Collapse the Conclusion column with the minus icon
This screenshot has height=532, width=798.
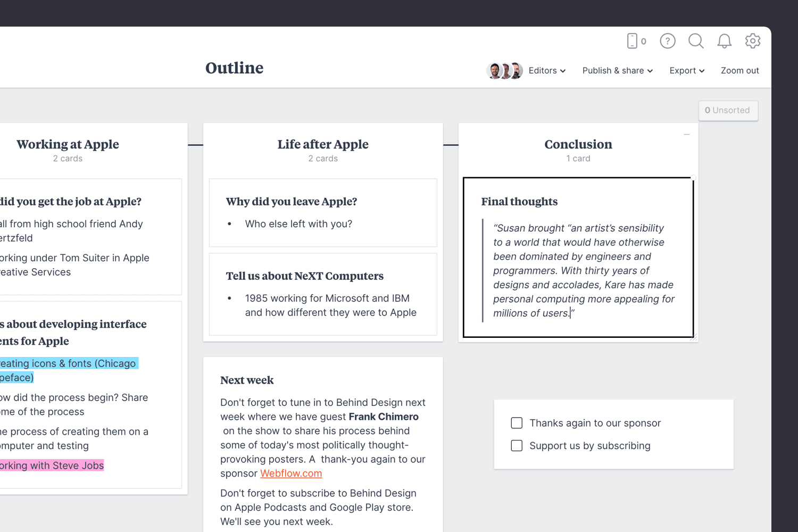[x=686, y=135]
